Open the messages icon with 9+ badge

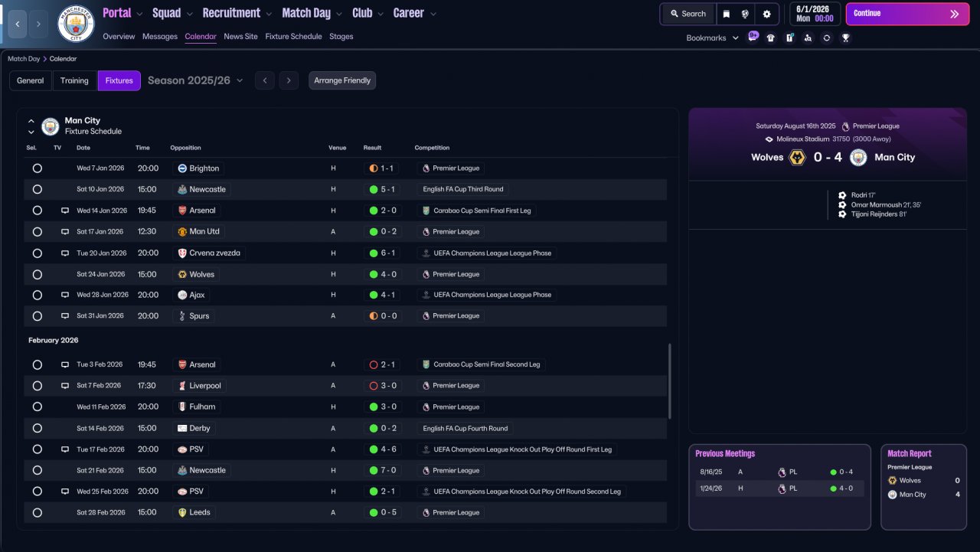coord(753,37)
